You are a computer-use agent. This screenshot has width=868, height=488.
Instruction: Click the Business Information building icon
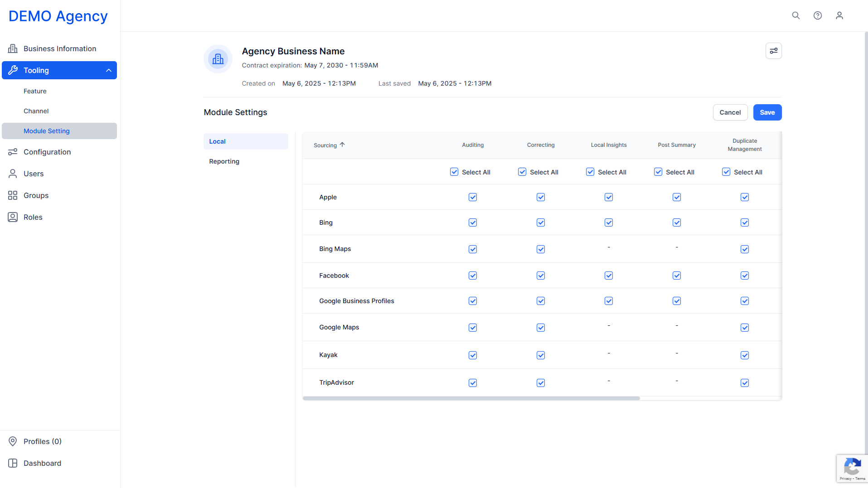[x=13, y=48]
